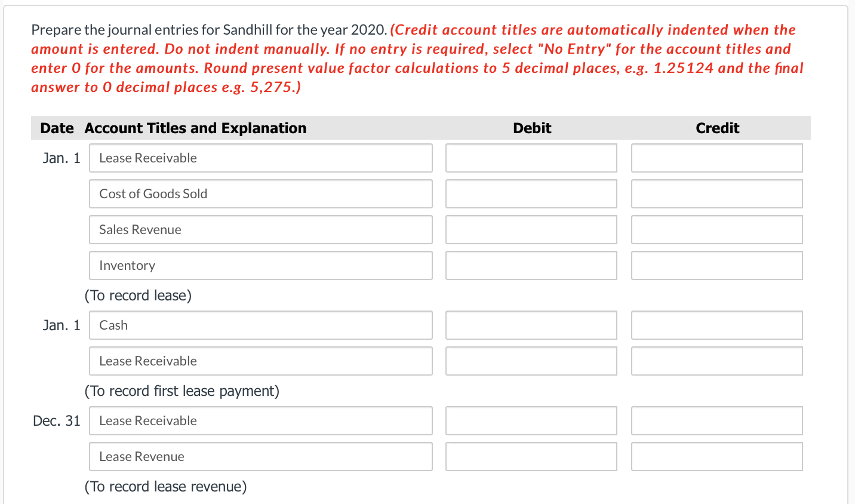This screenshot has height=504, width=855.
Task: Click the Debit field beside Cash
Action: (531, 325)
